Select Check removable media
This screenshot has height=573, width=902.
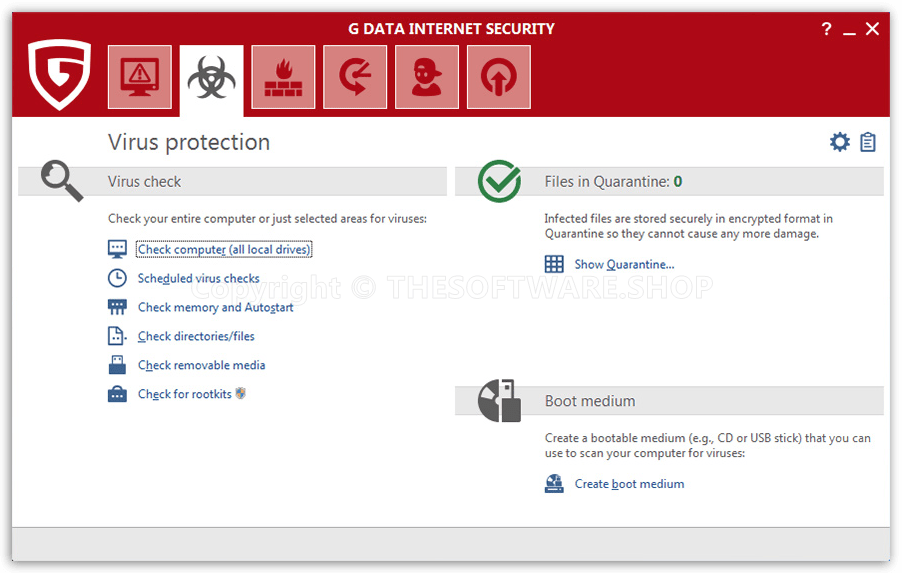(201, 365)
